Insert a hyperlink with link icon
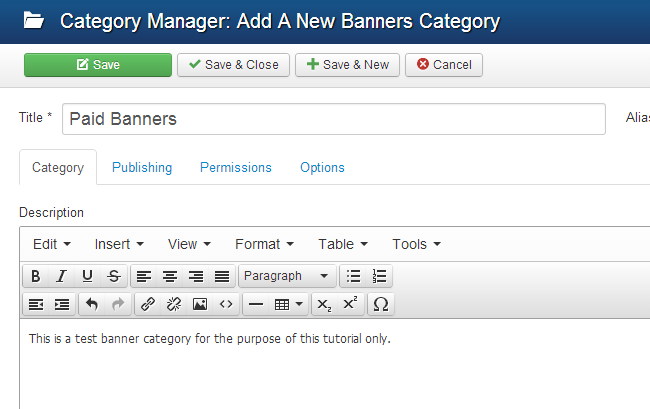Image resolution: width=650 pixels, height=409 pixels. coord(147,304)
